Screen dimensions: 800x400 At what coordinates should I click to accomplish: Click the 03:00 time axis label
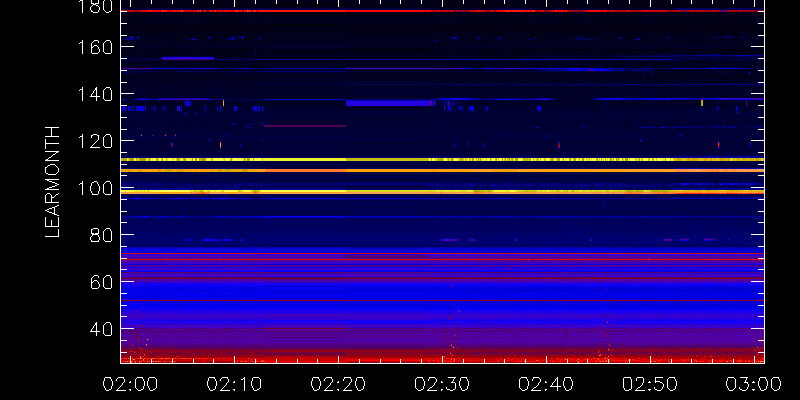click(x=755, y=384)
